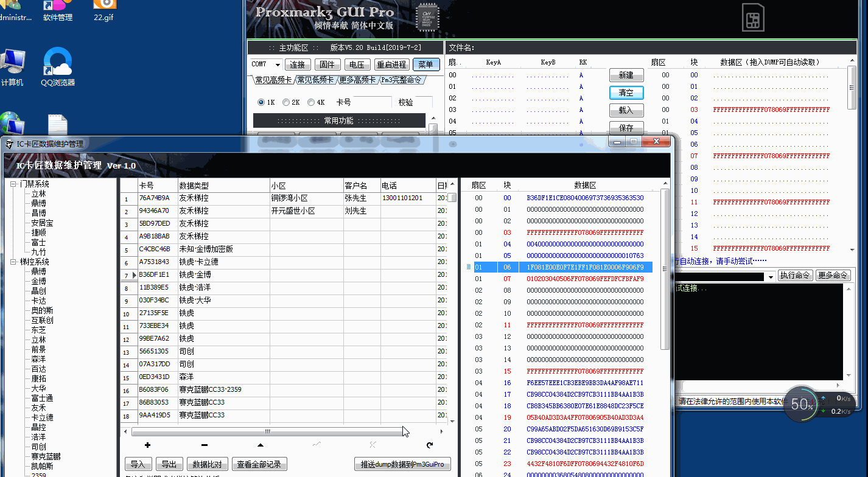Viewport: 868px width, 477px height.
Task: Click the 连接 button
Action: (x=298, y=64)
